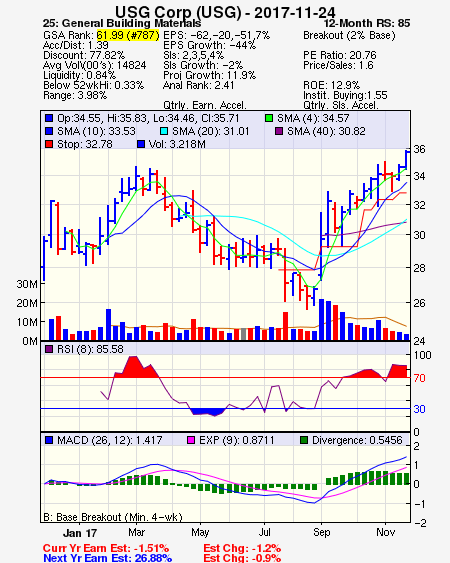
Task: Click the "Sls: 2,3,5,4%" text
Action: [x=194, y=55]
